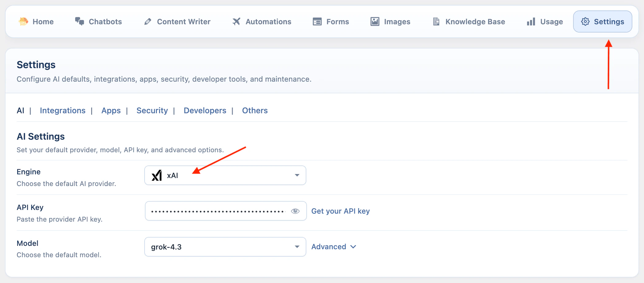Switch to the Integrations tab
Image resolution: width=644 pixels, height=283 pixels.
click(63, 110)
